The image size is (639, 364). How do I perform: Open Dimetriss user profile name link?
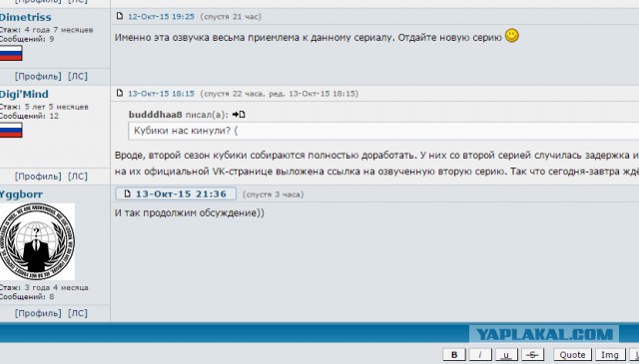coord(25,18)
